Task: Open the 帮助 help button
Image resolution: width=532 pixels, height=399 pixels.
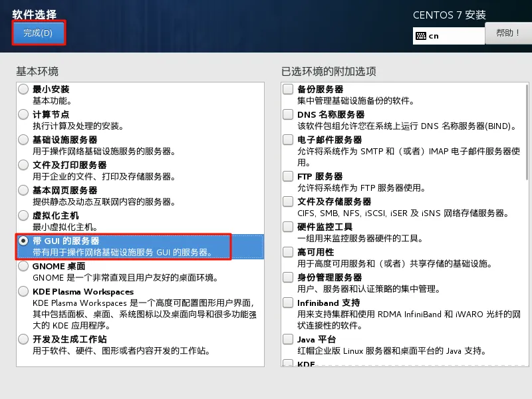Action: point(508,33)
